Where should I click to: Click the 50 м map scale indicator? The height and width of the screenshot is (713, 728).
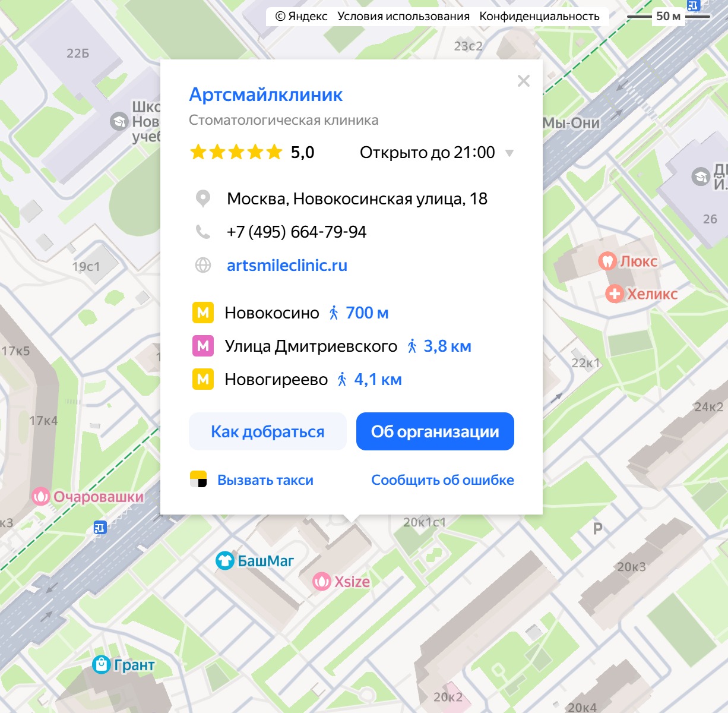point(669,17)
